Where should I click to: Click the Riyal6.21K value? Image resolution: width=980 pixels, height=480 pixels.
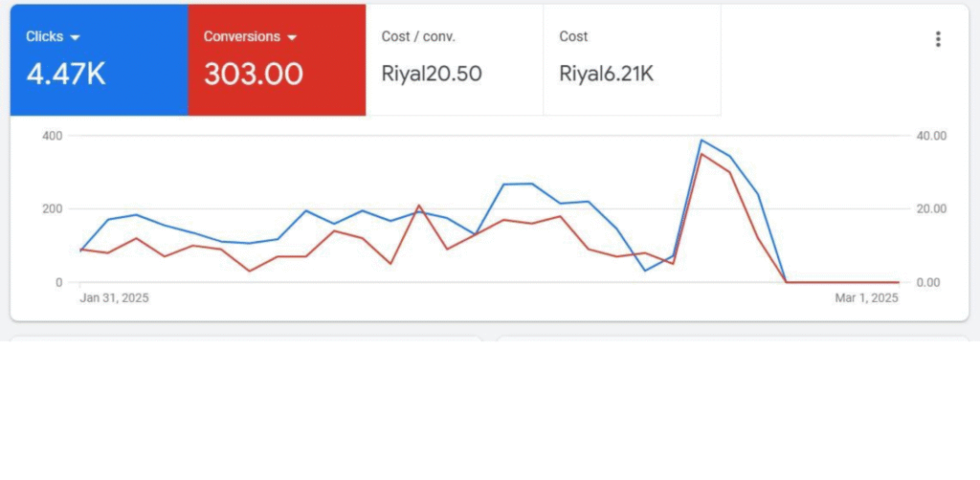tap(606, 74)
